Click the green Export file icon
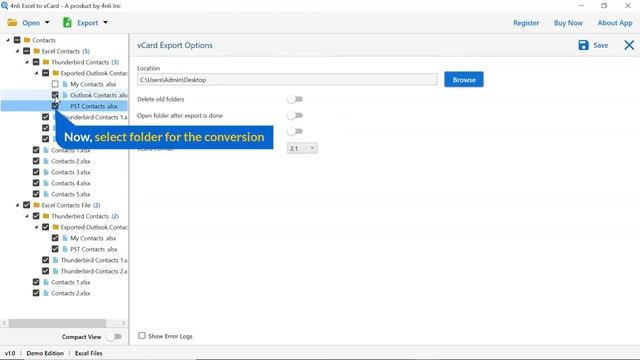This screenshot has height=360, width=640. (67, 22)
